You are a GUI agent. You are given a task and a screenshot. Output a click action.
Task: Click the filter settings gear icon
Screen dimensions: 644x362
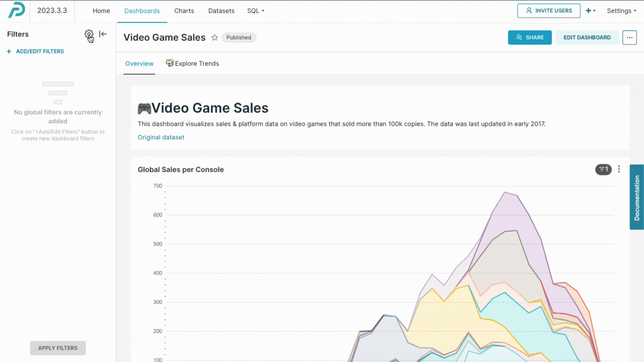click(x=89, y=34)
